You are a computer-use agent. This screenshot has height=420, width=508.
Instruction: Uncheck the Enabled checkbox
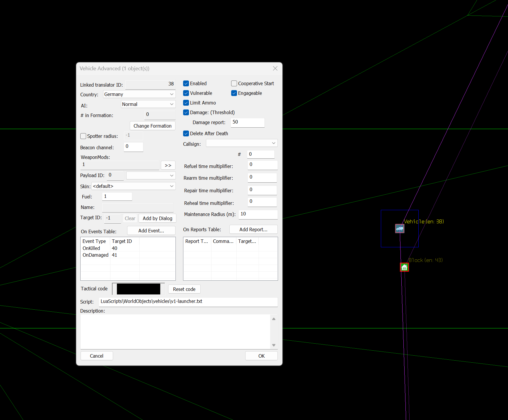coord(186,84)
